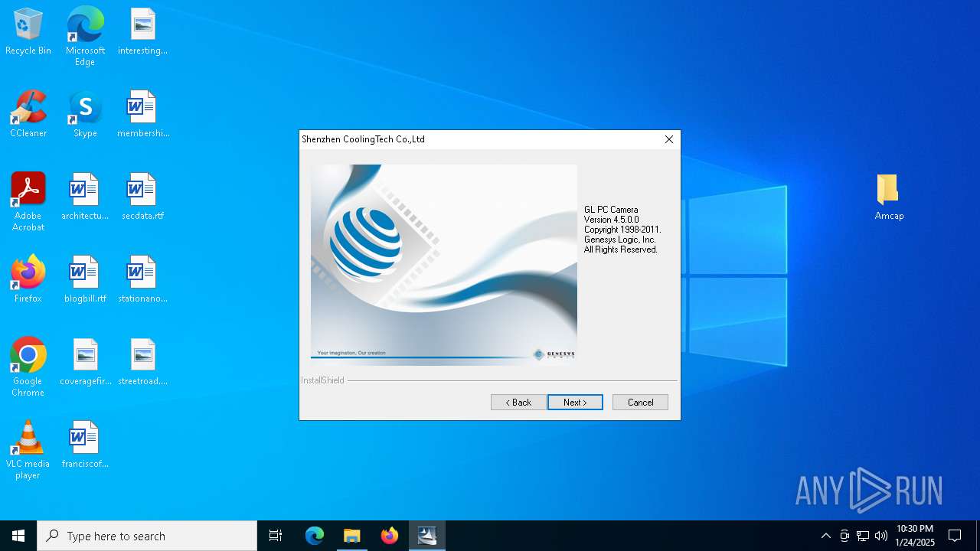Select the installer icon in taskbar
Screen dimensions: 980x551
(x=427, y=536)
